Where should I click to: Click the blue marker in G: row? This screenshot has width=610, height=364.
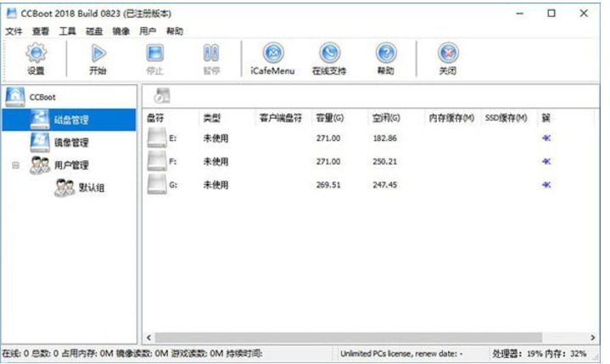tap(546, 185)
